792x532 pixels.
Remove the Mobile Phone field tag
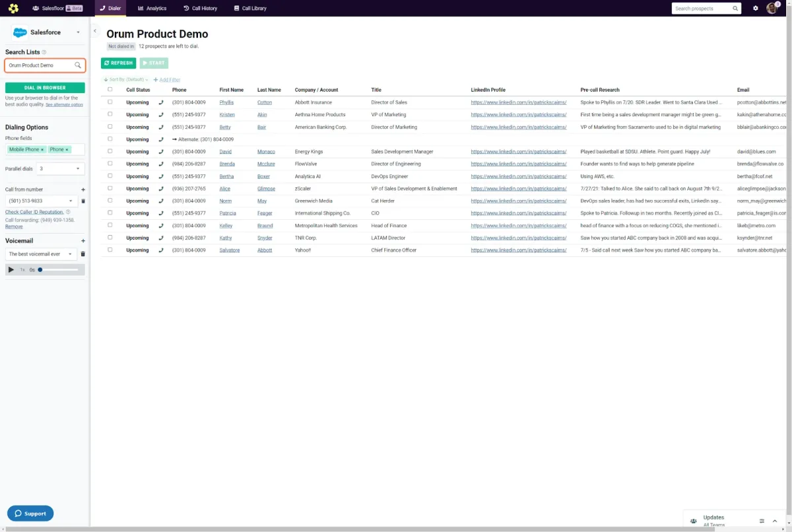[42, 150]
